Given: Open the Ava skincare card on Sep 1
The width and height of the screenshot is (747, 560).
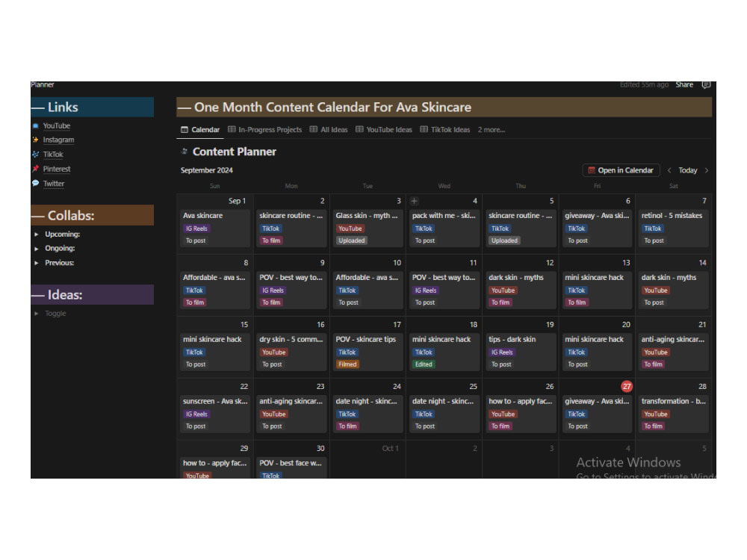Looking at the screenshot, I should [x=215, y=228].
